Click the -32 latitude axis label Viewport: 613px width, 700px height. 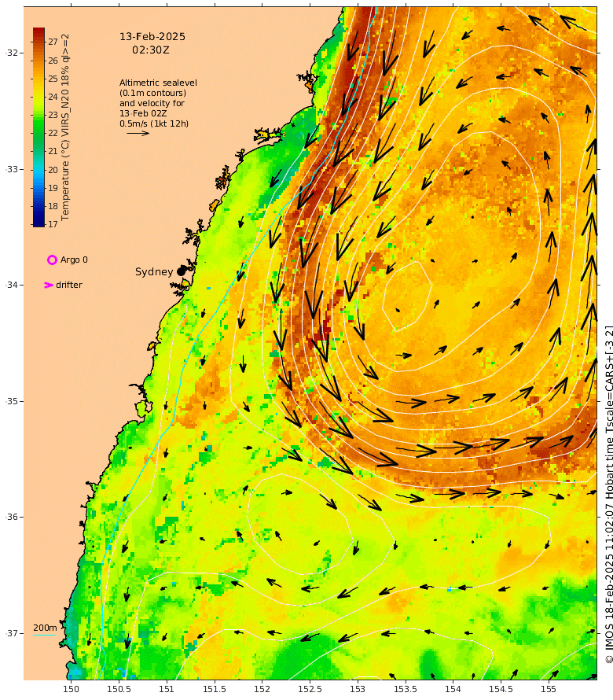tap(12, 53)
